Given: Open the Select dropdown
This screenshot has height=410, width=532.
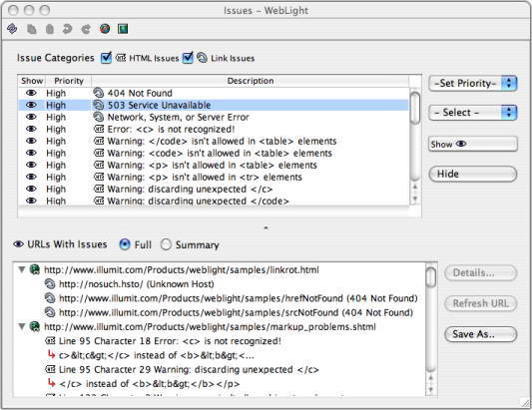Looking at the screenshot, I should point(473,113).
